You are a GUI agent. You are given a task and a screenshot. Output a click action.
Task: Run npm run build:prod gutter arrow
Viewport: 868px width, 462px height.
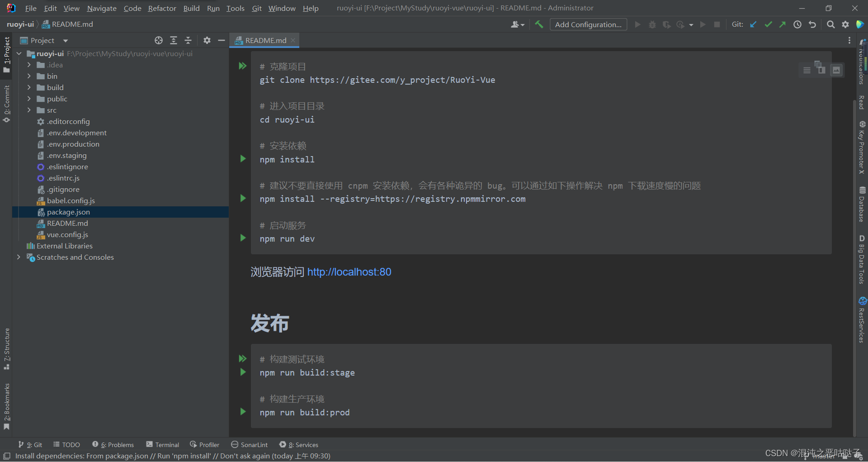(243, 412)
